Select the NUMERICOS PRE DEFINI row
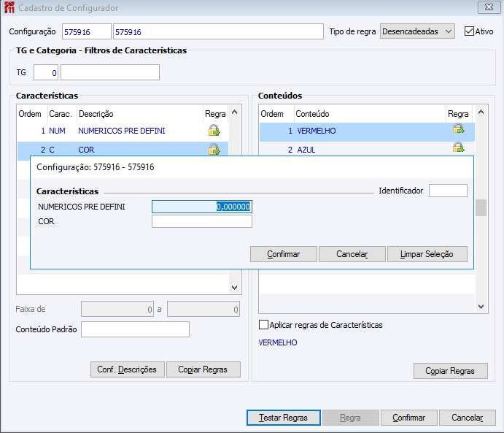This screenshot has width=504, height=433. pyautogui.click(x=123, y=131)
